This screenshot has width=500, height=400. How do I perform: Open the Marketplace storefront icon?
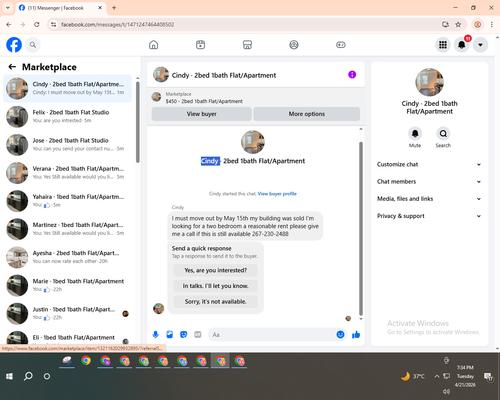pos(247,45)
